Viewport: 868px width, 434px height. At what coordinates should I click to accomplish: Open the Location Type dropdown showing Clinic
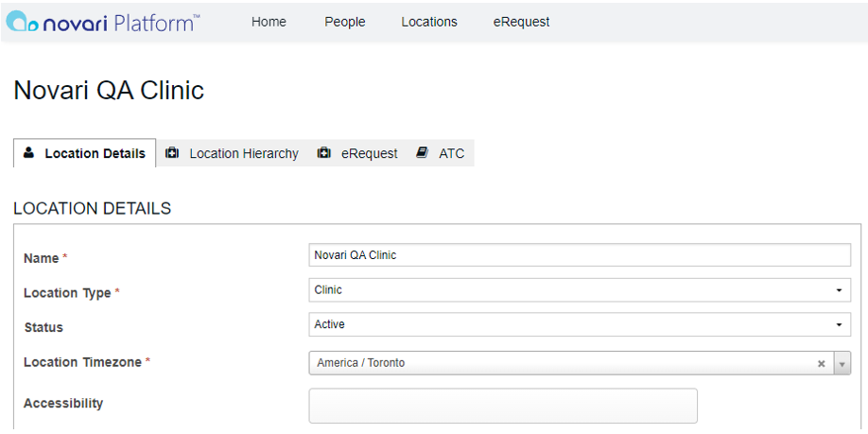point(580,290)
